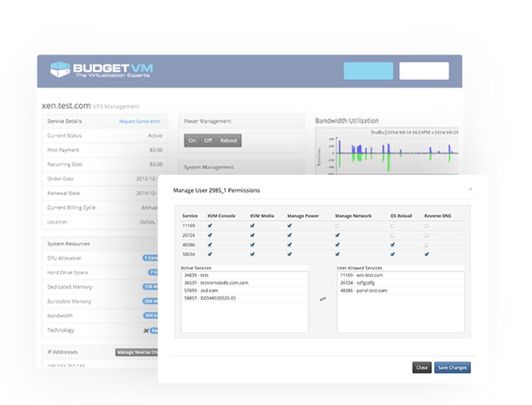The height and width of the screenshot is (405, 532).
Task: Enable Manage Network for service 11169
Action: coord(337,226)
